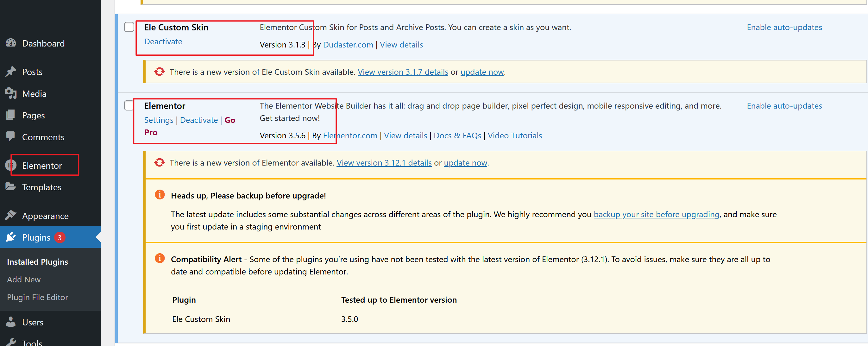
Task: View version 3.1.7 details link
Action: [x=403, y=72]
